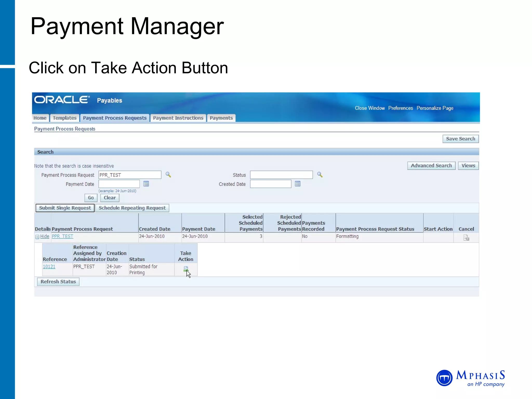Click the Save Search button
The image size is (532, 399).
click(x=461, y=139)
